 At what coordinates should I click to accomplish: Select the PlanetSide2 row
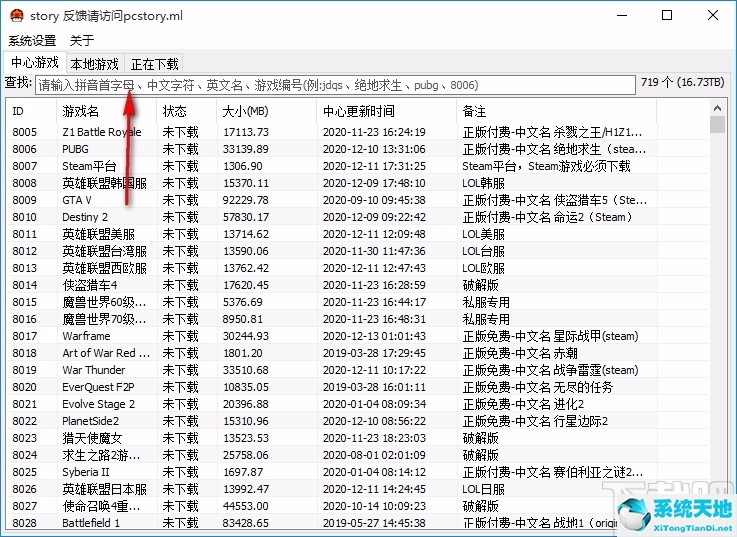[358, 421]
